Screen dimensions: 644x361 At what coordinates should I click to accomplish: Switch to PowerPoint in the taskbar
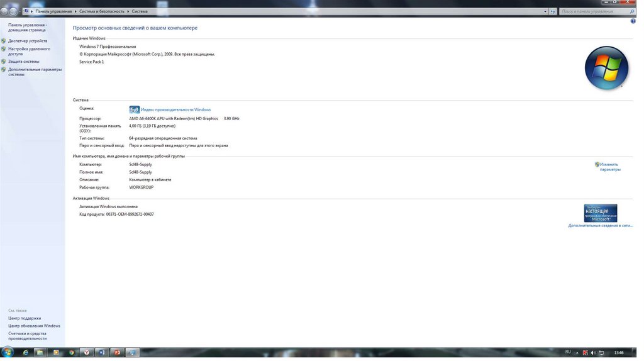coord(117,353)
